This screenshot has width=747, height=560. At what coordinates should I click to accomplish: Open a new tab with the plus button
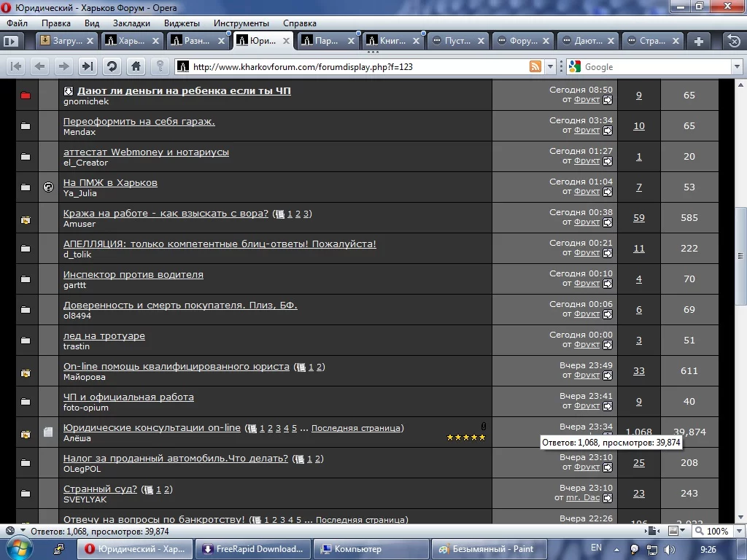pos(698,42)
